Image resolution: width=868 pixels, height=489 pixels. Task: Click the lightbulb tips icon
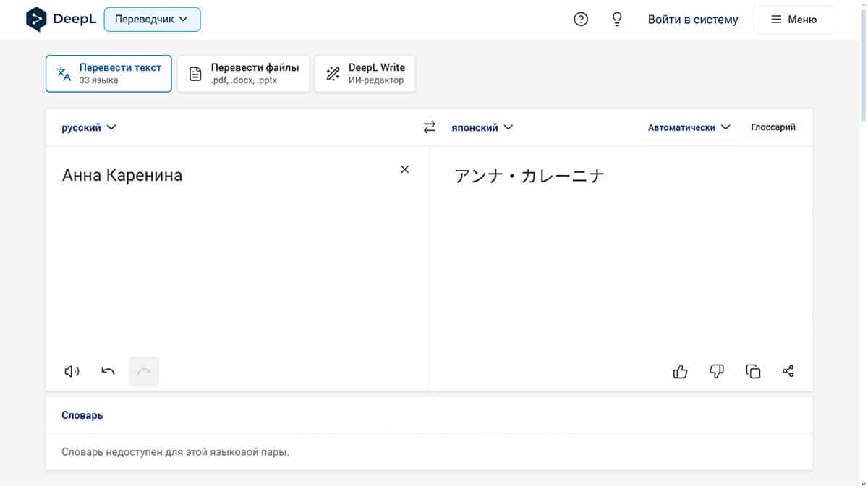tap(617, 20)
